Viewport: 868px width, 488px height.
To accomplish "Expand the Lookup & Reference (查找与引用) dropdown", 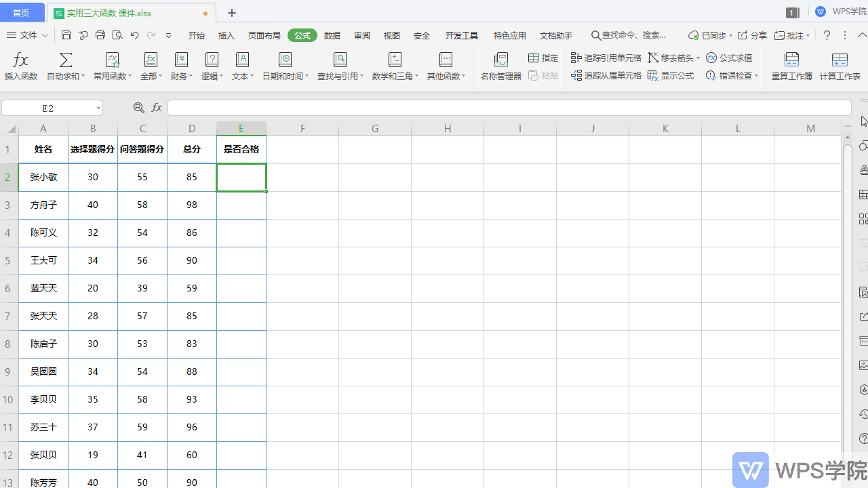I will 340,76.
